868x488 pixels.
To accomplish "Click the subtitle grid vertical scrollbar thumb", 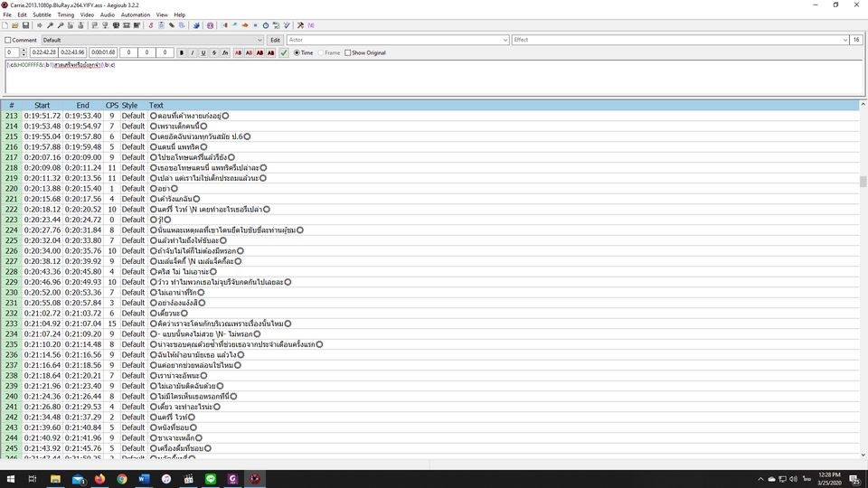I will pyautogui.click(x=863, y=182).
